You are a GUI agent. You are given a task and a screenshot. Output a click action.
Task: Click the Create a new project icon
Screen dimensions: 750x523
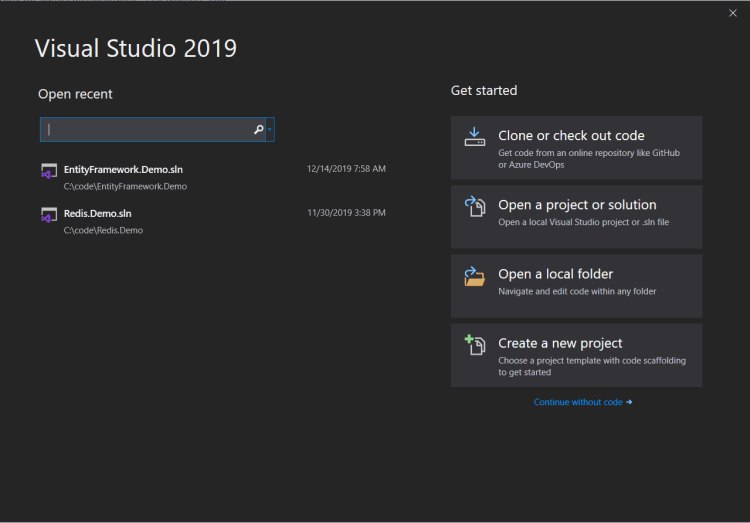474,345
